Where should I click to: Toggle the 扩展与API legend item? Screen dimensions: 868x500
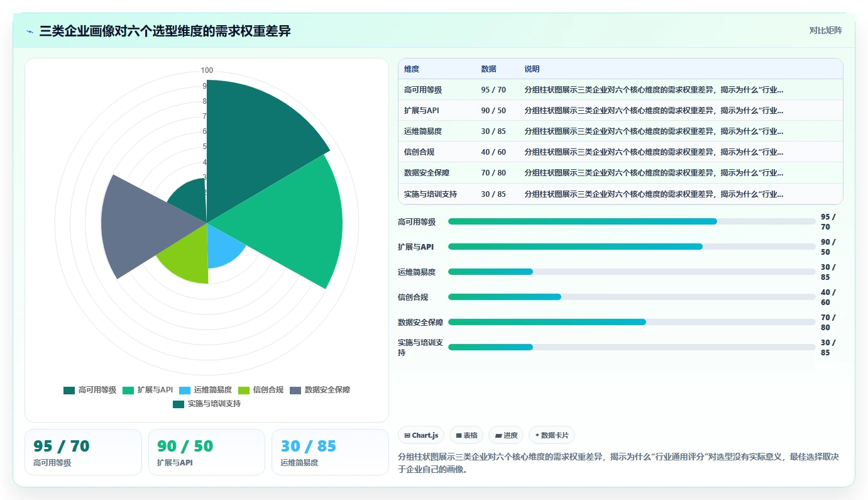click(148, 390)
